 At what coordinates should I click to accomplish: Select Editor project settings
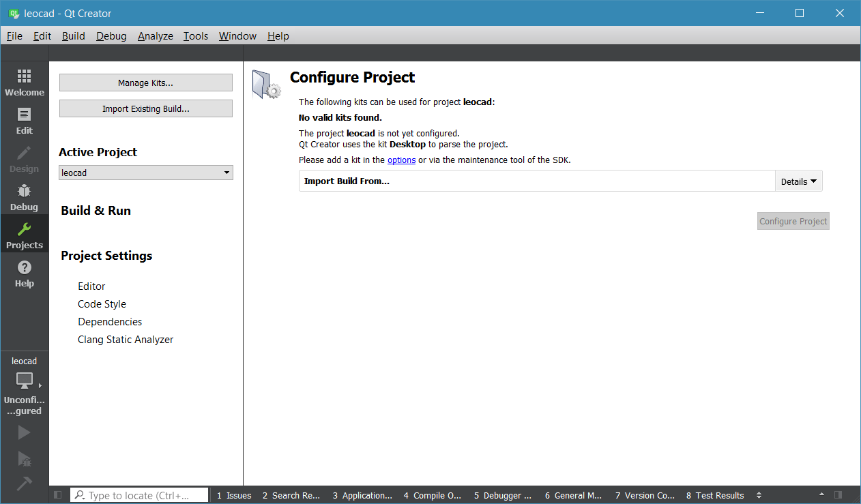91,286
